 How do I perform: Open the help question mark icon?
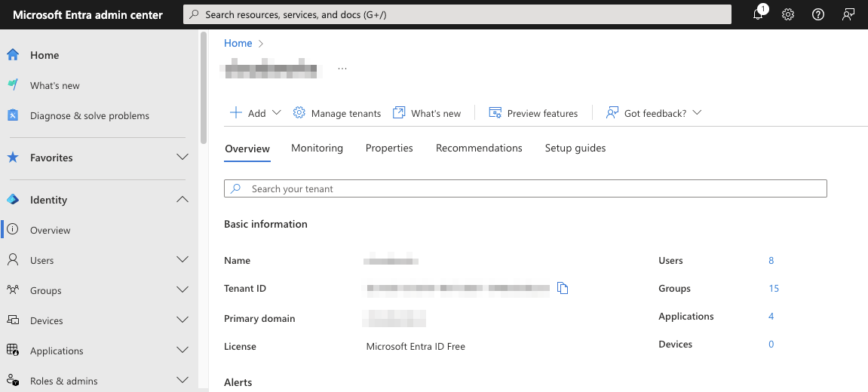click(817, 15)
